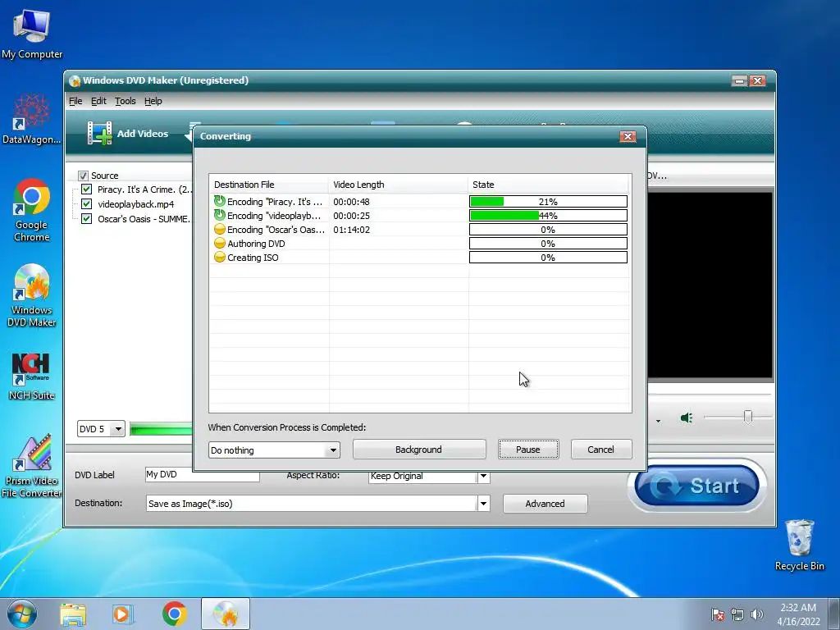Open the Edit menu
The width and height of the screenshot is (840, 630).
(98, 101)
